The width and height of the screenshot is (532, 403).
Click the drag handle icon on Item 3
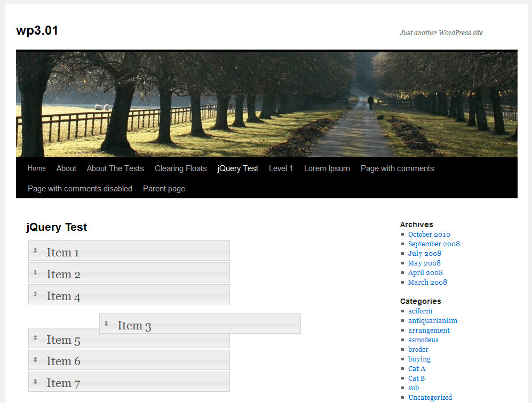[107, 323]
